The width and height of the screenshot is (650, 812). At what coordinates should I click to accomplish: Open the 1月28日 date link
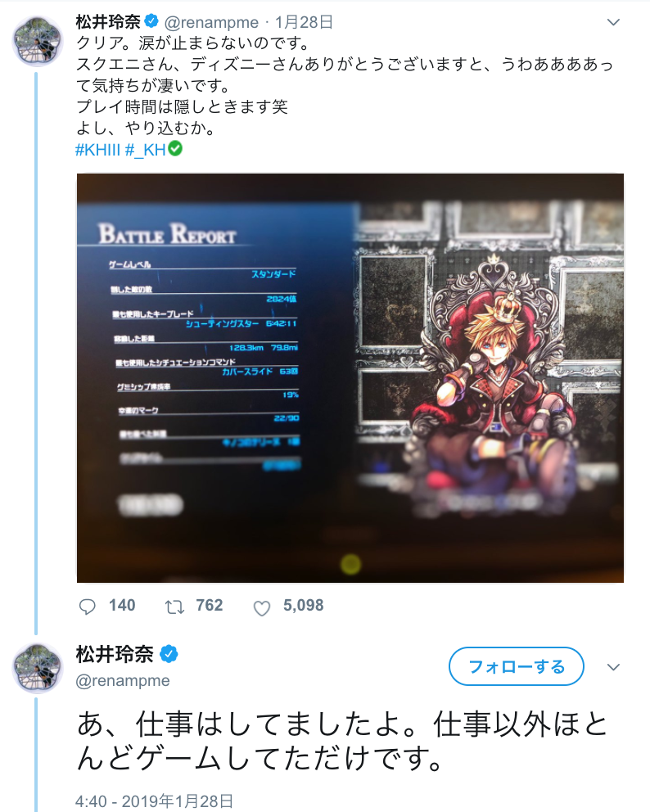[304, 22]
